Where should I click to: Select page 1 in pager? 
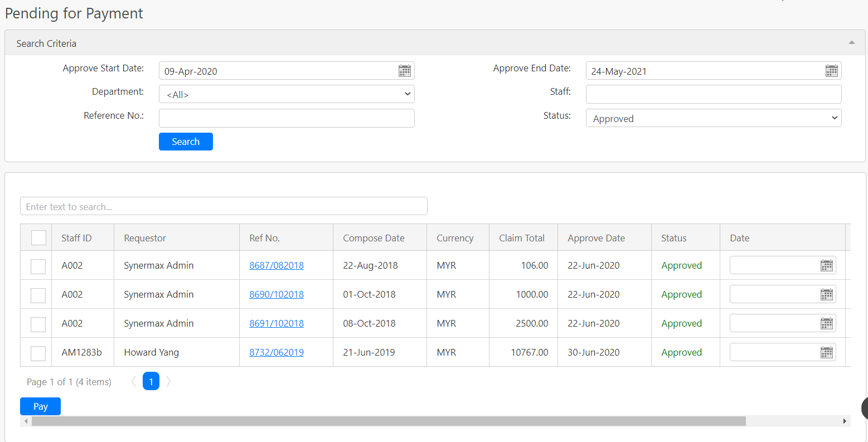tap(151, 381)
